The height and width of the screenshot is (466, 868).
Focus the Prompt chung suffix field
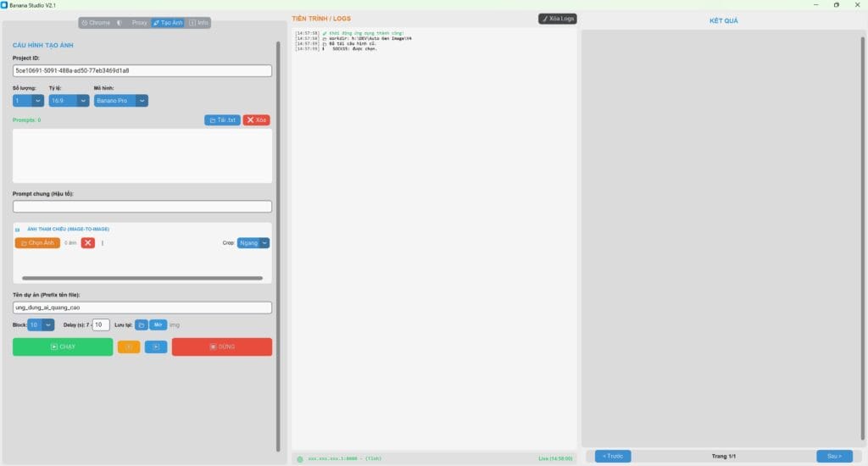[142, 207]
